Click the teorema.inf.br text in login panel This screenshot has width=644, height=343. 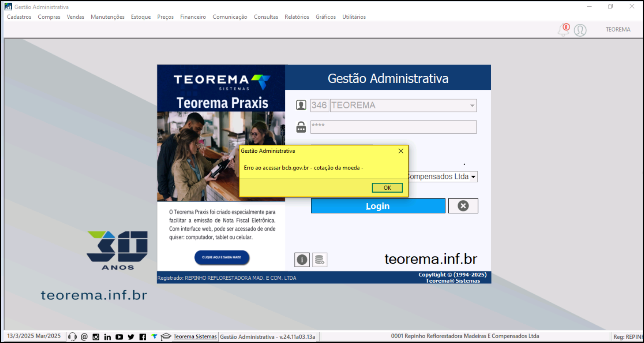(x=431, y=259)
